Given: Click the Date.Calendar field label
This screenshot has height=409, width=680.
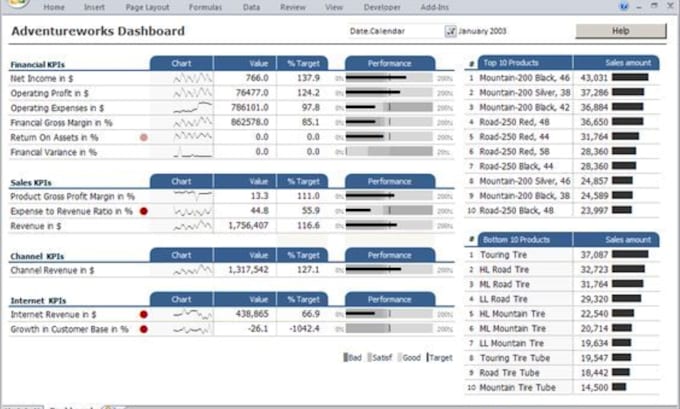Looking at the screenshot, I should [x=377, y=31].
